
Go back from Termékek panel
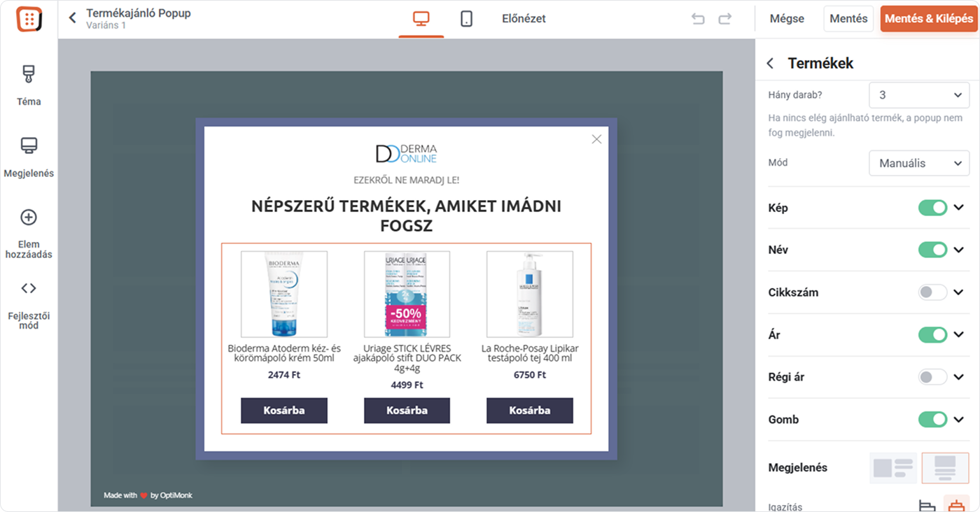pyautogui.click(x=770, y=64)
